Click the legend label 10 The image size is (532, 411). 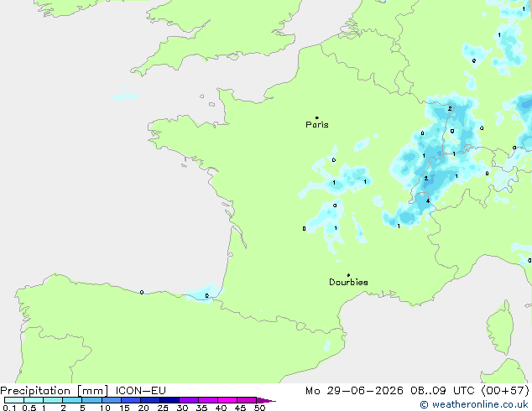point(105,408)
